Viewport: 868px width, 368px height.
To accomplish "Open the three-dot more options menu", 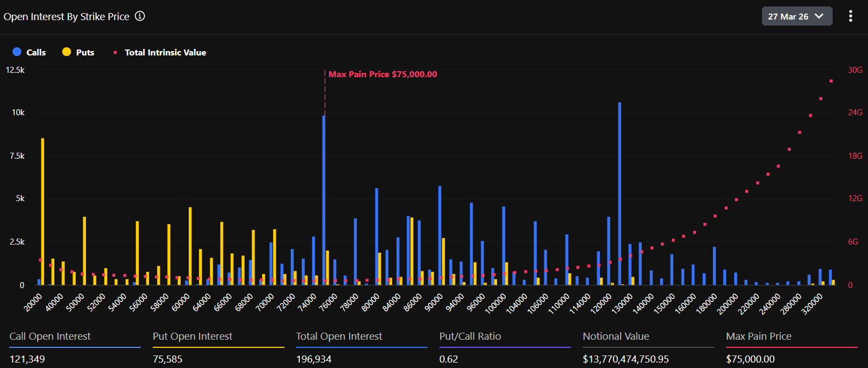I will 850,16.
